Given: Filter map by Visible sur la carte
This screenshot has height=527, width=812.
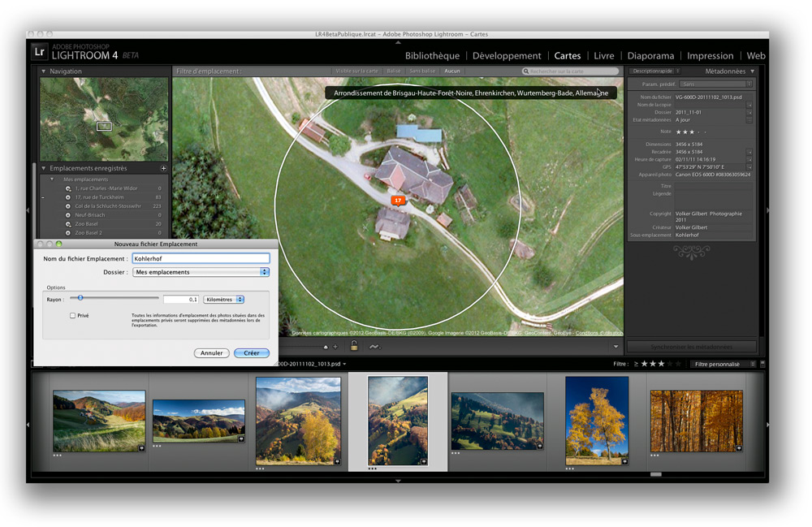Looking at the screenshot, I should [x=356, y=71].
